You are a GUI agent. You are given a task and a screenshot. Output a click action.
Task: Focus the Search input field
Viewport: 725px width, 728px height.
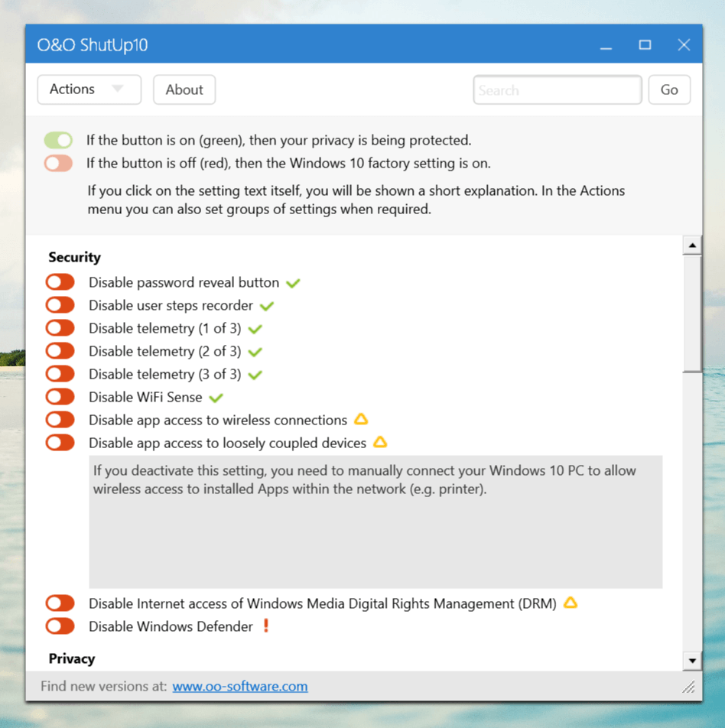558,89
